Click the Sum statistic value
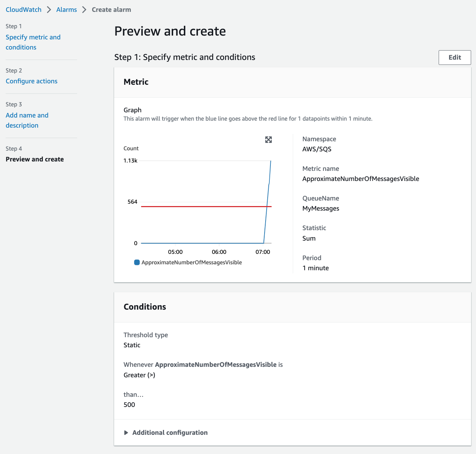476x454 pixels. 309,238
